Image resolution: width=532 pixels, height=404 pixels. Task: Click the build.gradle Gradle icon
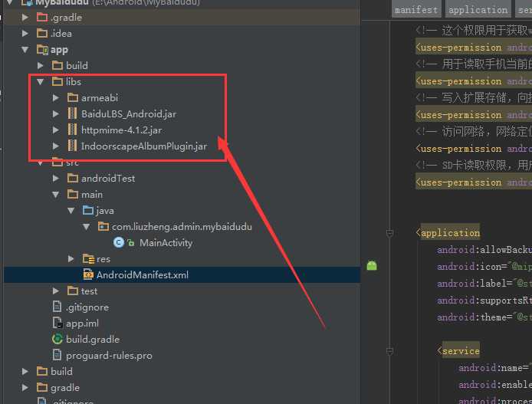click(x=57, y=339)
